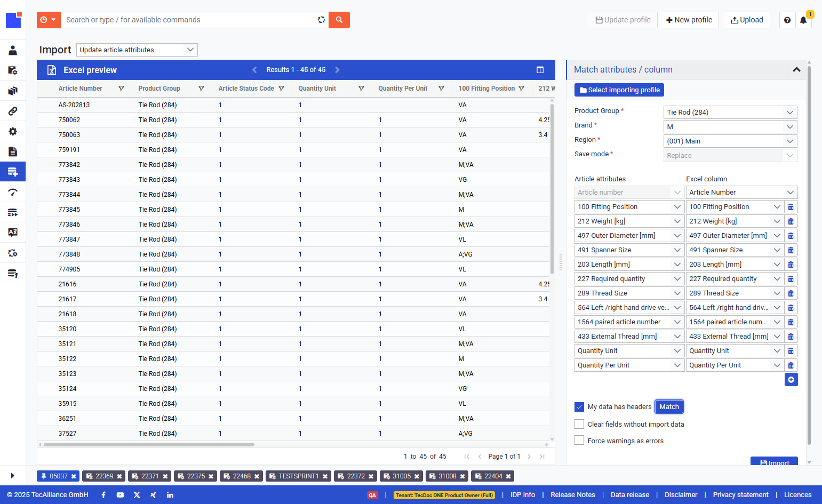Click the New profile button
The image size is (822, 504).
(x=689, y=20)
